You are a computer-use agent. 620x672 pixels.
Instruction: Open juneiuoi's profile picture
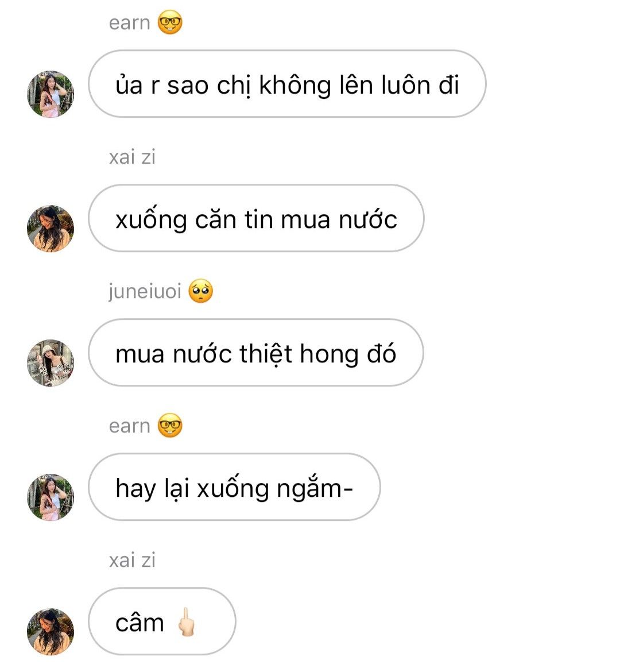[x=51, y=362]
